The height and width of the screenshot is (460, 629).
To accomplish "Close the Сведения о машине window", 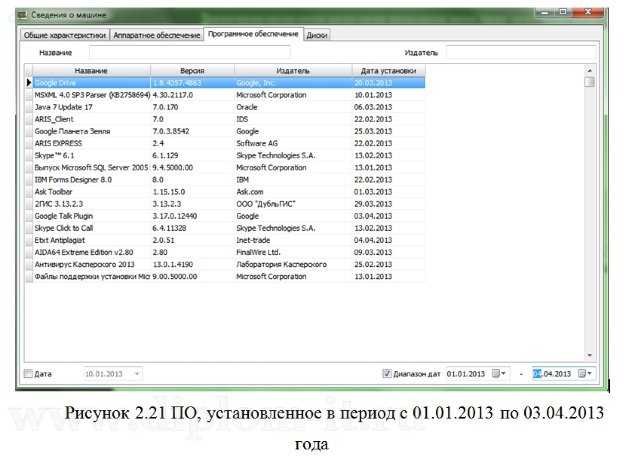I will (588, 12).
